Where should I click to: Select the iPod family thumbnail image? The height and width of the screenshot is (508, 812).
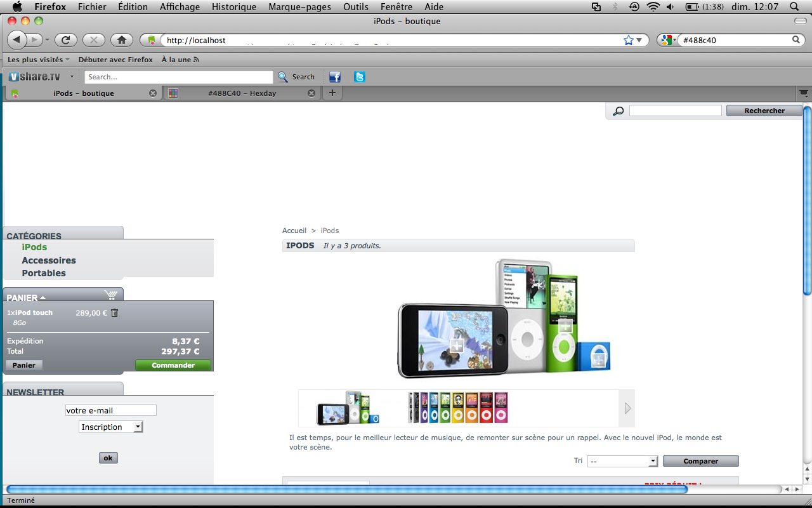click(348, 408)
